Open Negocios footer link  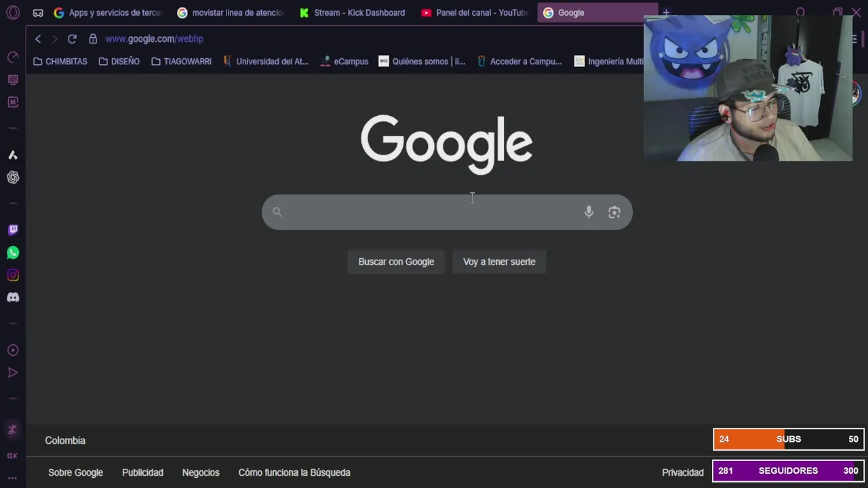point(201,472)
